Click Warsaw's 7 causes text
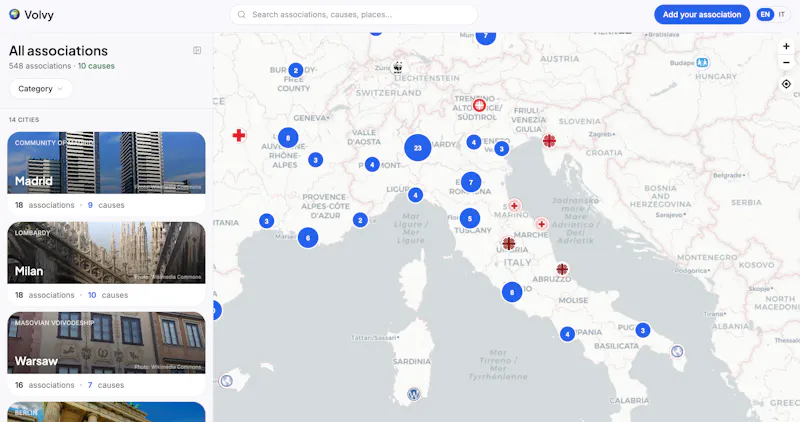 tap(106, 385)
